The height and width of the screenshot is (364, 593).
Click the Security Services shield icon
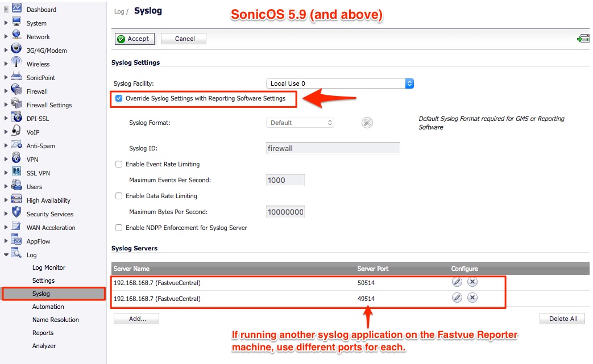[16, 212]
